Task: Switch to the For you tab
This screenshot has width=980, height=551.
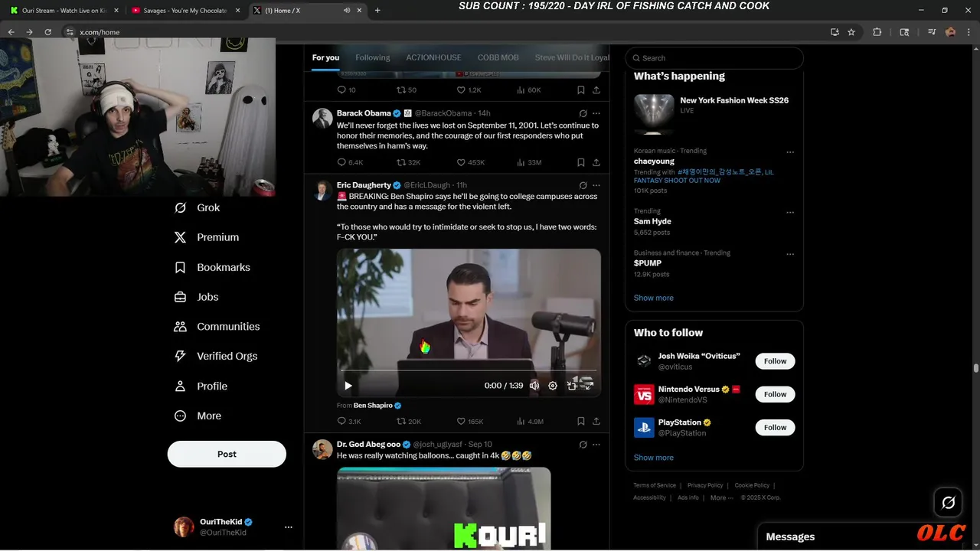Action: pyautogui.click(x=325, y=57)
